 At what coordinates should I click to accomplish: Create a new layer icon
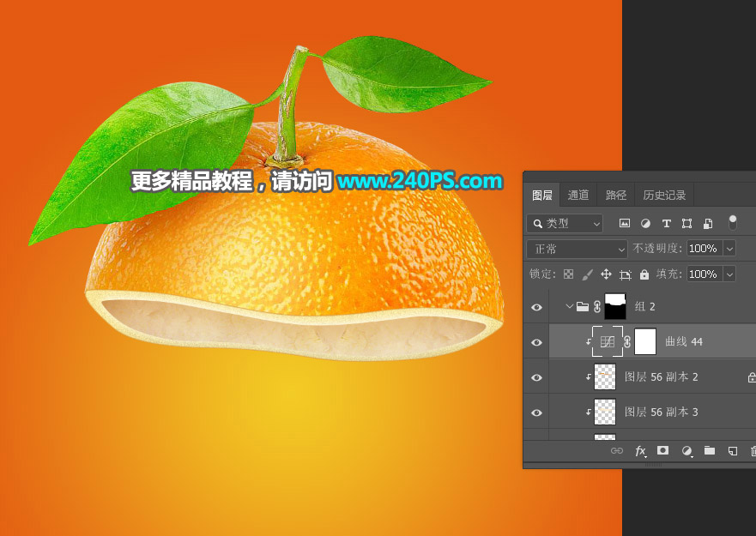pos(732,451)
